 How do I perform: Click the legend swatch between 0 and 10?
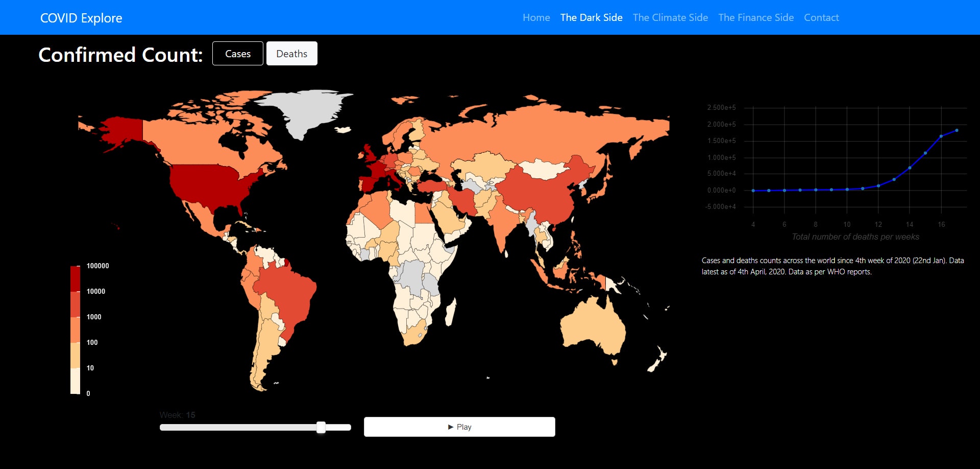tap(75, 381)
